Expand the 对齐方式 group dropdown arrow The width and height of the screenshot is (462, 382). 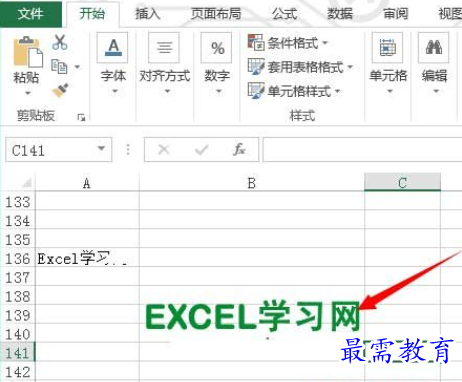[x=167, y=91]
